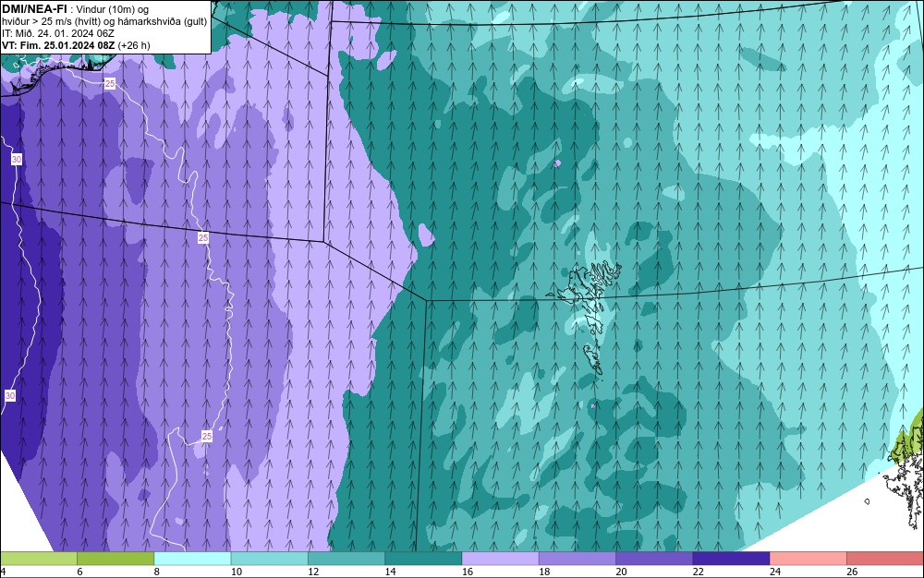Click the green 6–8 legend swatch
924x578 pixels.
(115, 558)
